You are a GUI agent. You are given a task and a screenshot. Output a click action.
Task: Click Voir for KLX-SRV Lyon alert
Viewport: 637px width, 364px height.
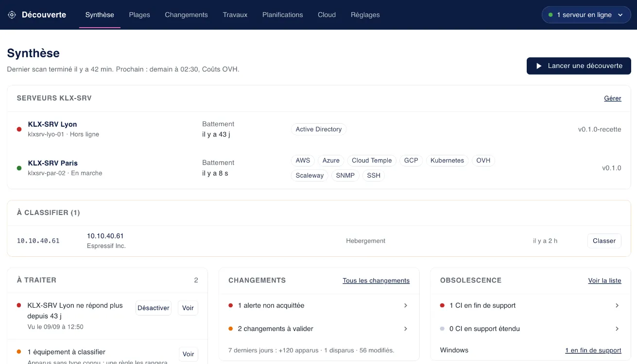click(x=188, y=308)
